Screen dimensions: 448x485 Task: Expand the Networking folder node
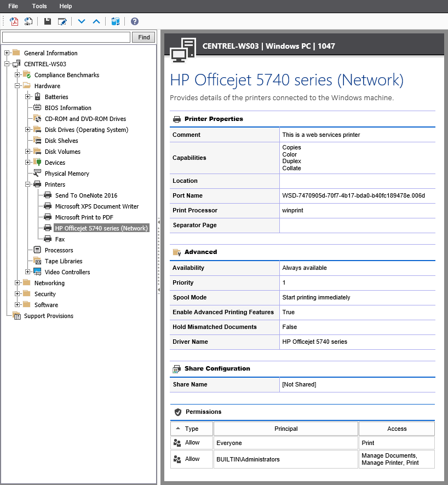click(18, 282)
